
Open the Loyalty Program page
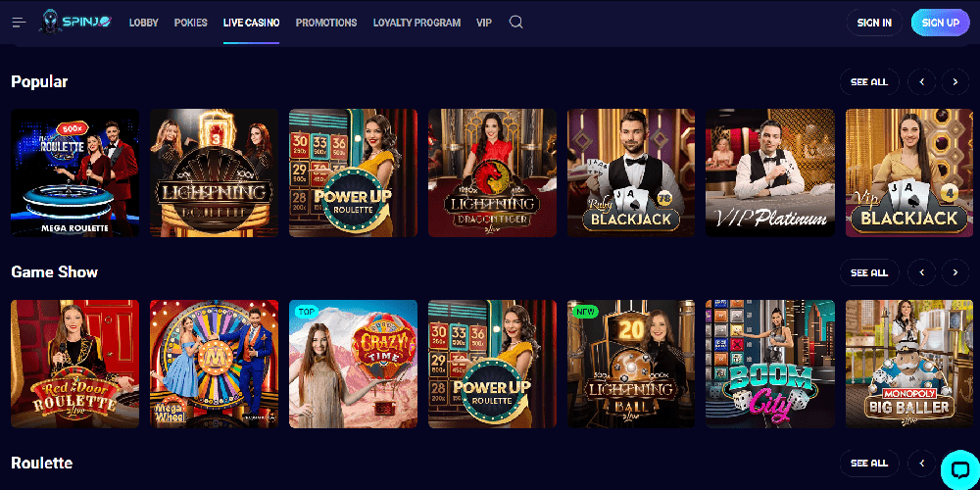click(416, 23)
